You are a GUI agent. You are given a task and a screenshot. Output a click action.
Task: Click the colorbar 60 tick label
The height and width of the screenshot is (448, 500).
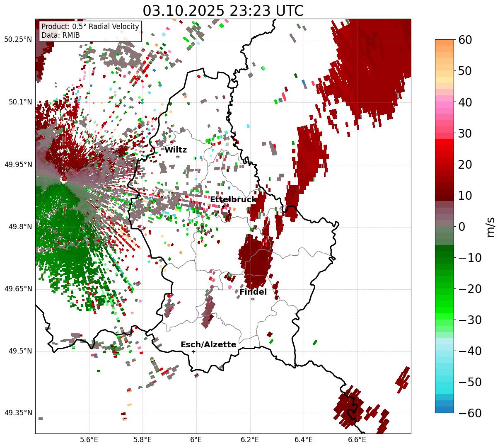coord(465,40)
